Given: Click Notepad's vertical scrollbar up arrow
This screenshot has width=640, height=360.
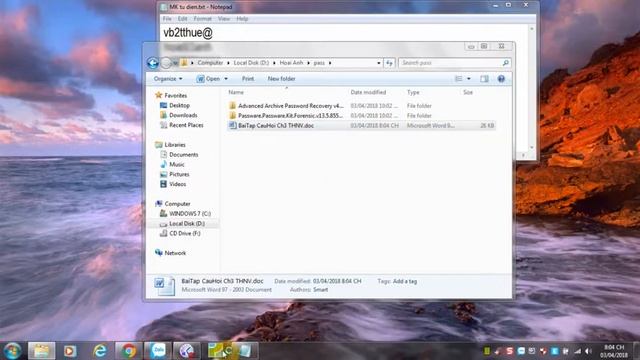Looking at the screenshot, I should [x=531, y=29].
